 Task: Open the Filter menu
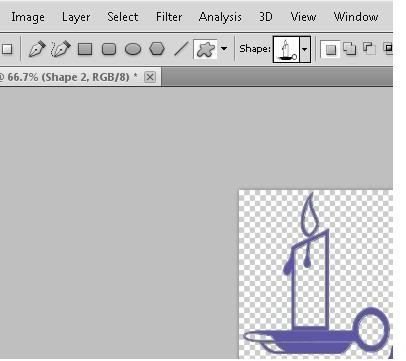point(169,17)
